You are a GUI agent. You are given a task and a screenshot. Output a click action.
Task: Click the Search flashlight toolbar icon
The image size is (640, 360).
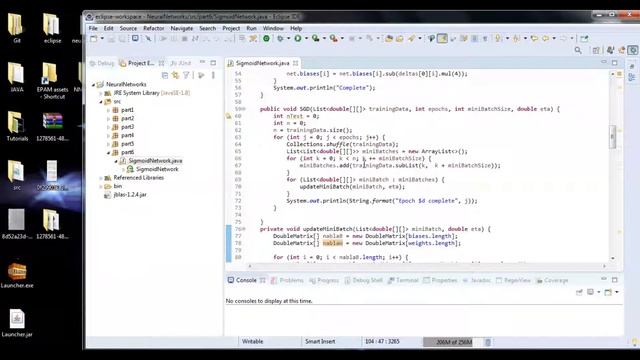(411, 38)
